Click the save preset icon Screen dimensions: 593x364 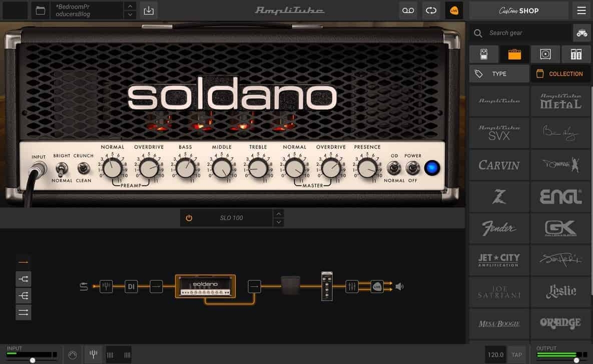pyautogui.click(x=148, y=10)
